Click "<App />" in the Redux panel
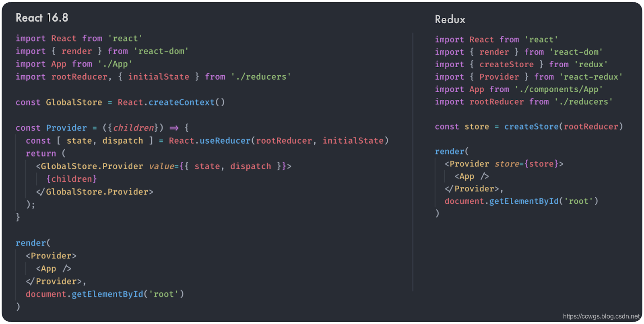Image resolution: width=644 pixels, height=324 pixels. coord(472,176)
